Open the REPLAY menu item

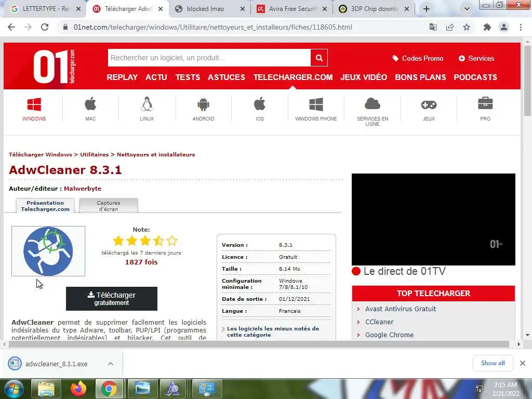click(x=122, y=77)
